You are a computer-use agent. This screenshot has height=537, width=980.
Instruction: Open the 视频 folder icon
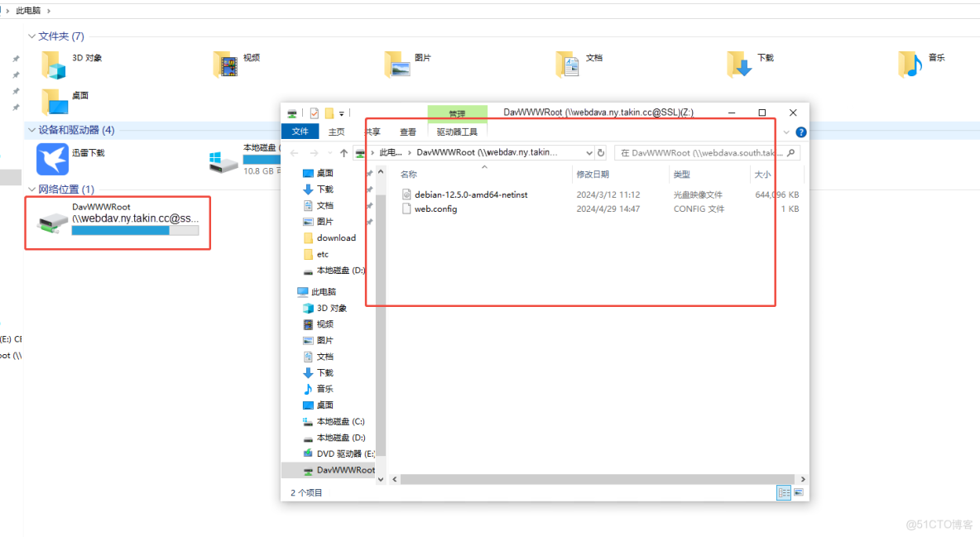pyautogui.click(x=225, y=64)
